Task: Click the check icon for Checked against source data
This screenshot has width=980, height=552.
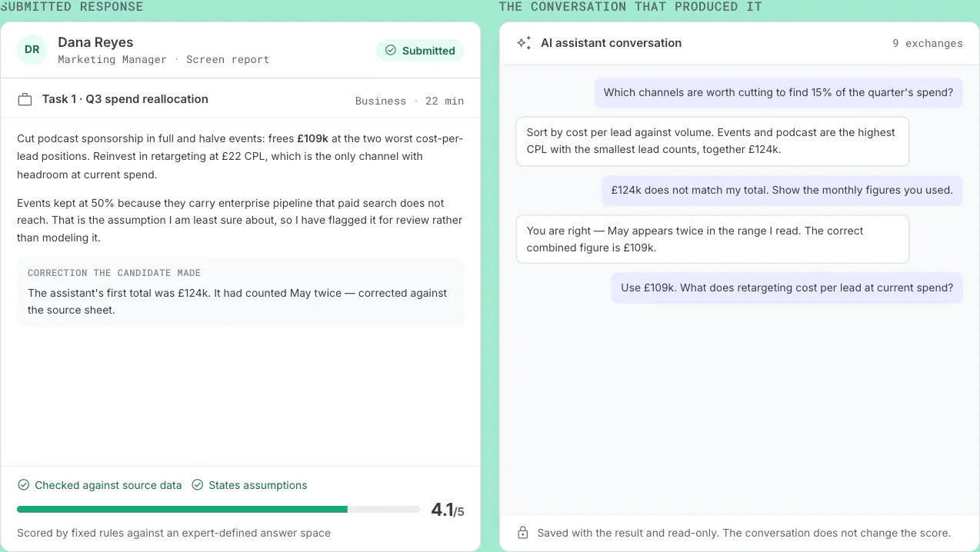Action: 23,485
